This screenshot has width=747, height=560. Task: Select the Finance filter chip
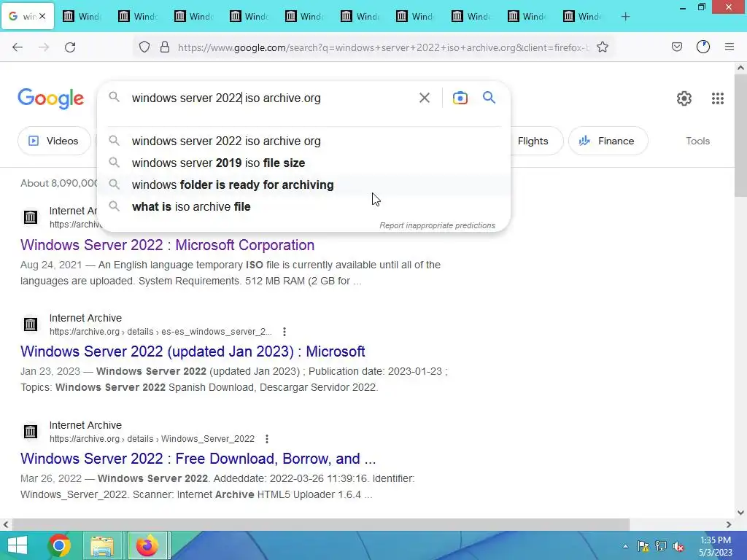click(x=608, y=141)
